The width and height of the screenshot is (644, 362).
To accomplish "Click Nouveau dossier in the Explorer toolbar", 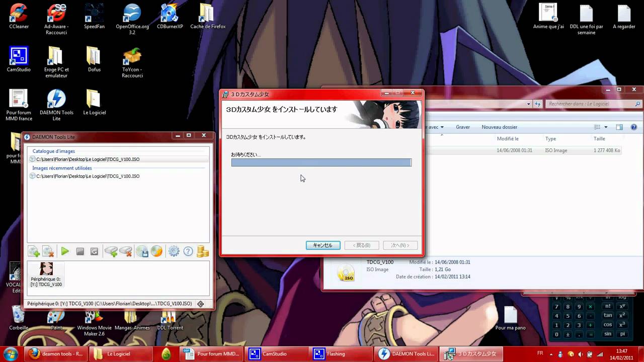I will pos(500,127).
